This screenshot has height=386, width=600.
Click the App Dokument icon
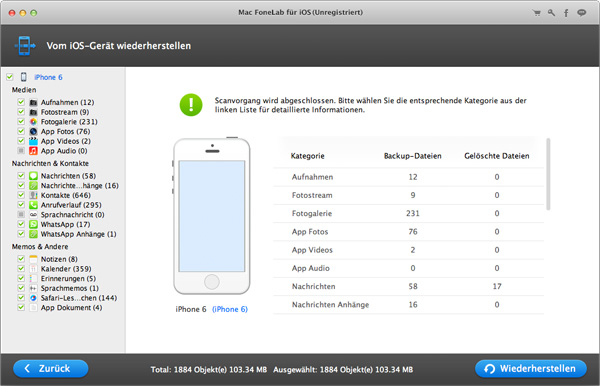[33, 308]
